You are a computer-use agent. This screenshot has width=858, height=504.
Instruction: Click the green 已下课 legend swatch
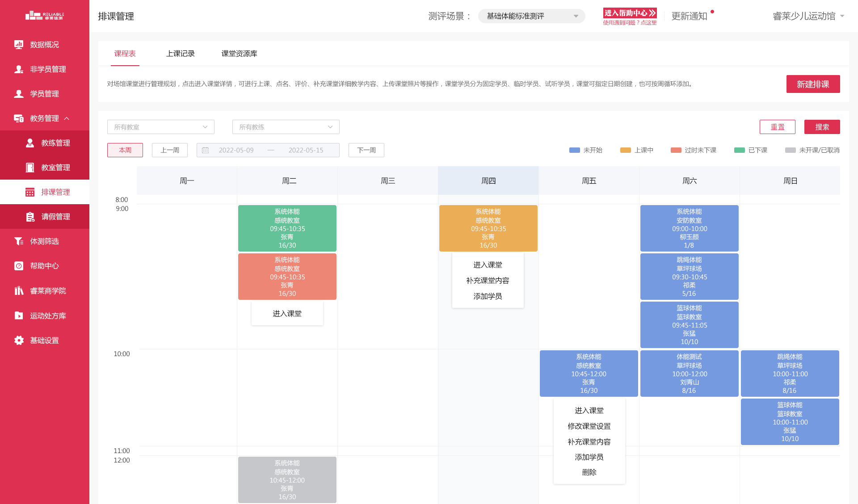point(740,150)
